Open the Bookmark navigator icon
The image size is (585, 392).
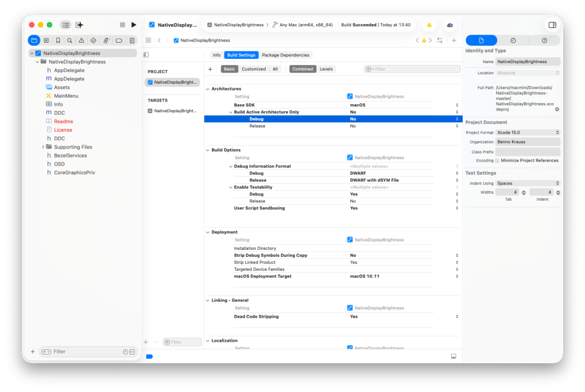coord(58,40)
